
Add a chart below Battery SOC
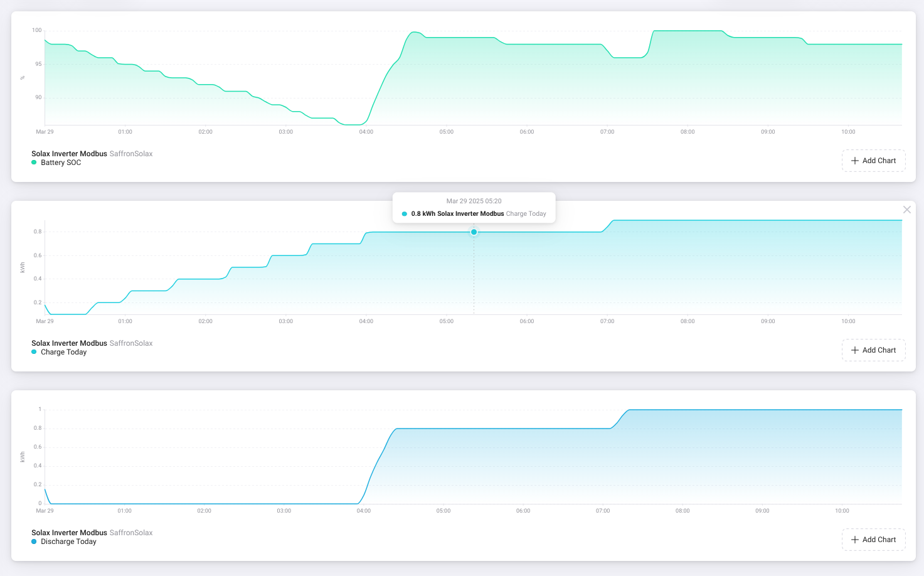click(873, 161)
